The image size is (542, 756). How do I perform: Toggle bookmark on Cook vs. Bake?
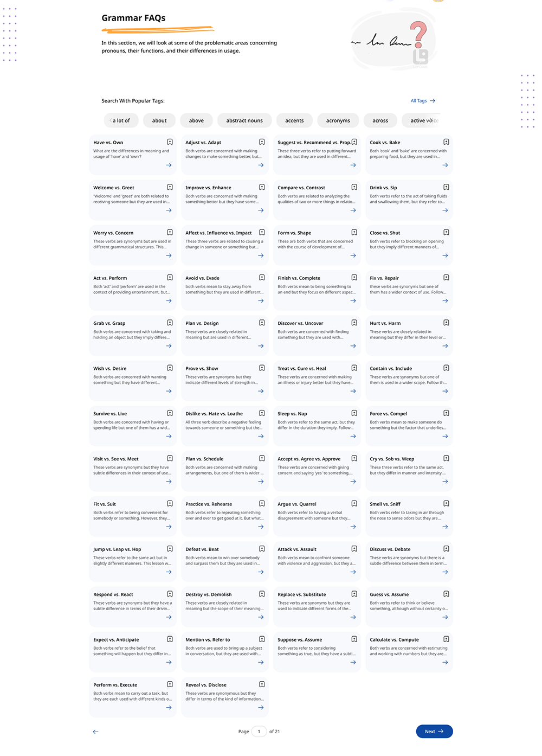point(446,142)
